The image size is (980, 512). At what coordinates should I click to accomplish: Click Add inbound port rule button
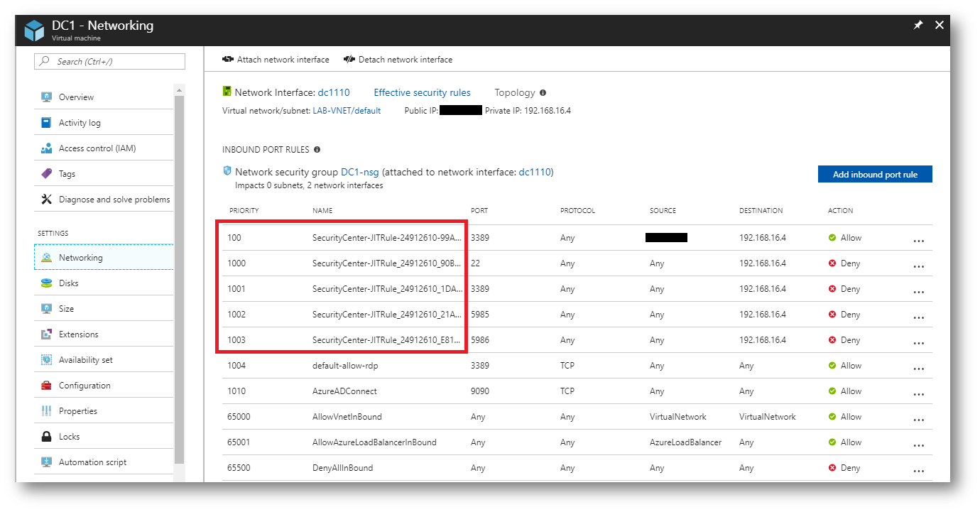point(875,174)
